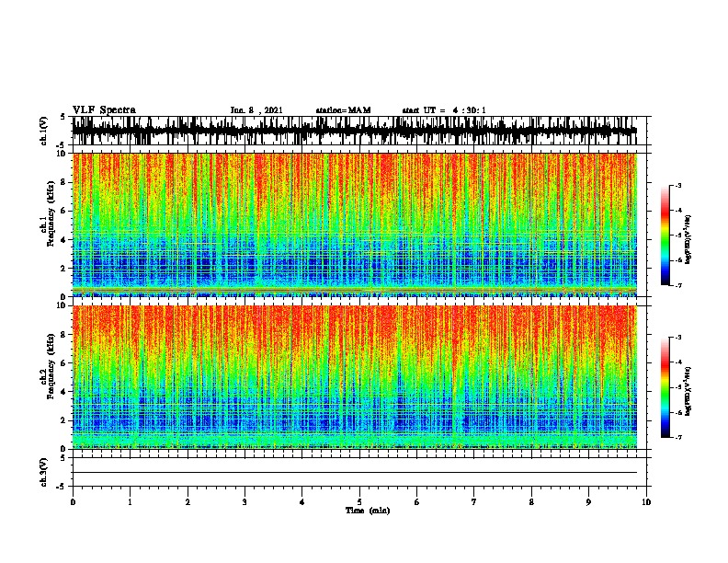Viewport: 728px width, 563px height.
Task: Click the "5" time axis tick label
Action: pos(359,501)
